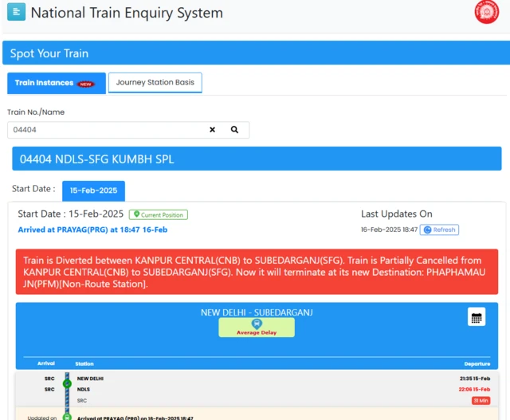Click the Arrival column header
Viewport: 510px width, 420px height.
pyautogui.click(x=46, y=363)
